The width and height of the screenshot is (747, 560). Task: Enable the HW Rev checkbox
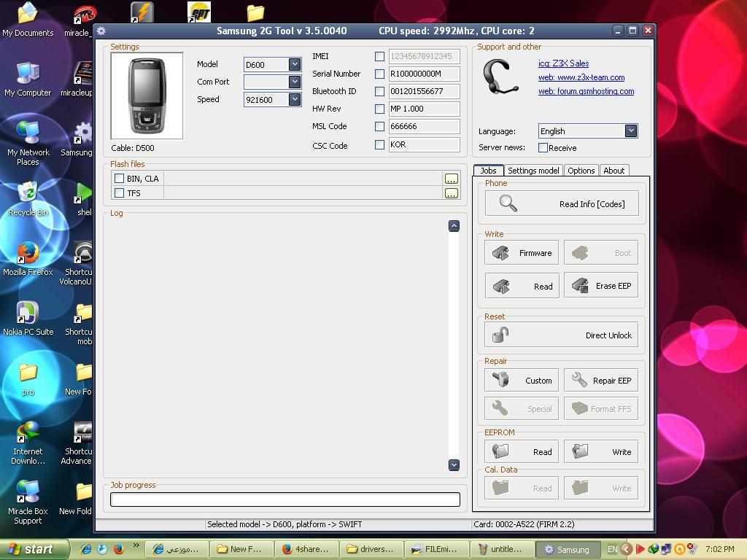tap(379, 109)
